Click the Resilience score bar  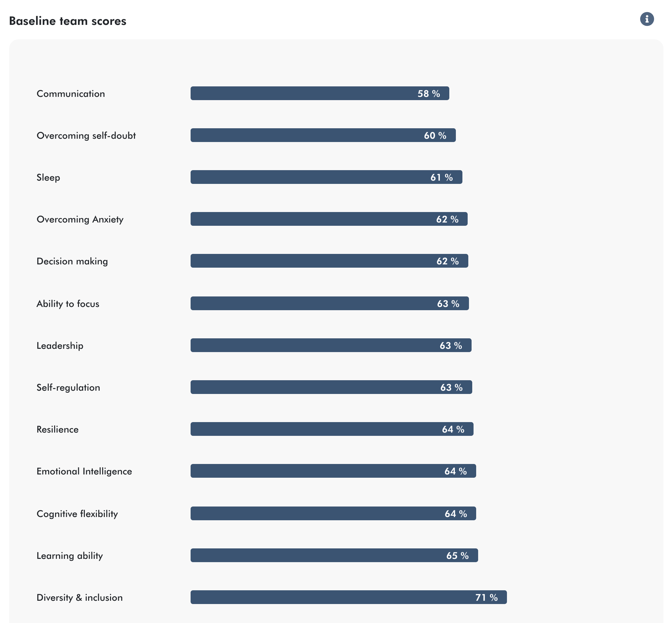pos(332,429)
